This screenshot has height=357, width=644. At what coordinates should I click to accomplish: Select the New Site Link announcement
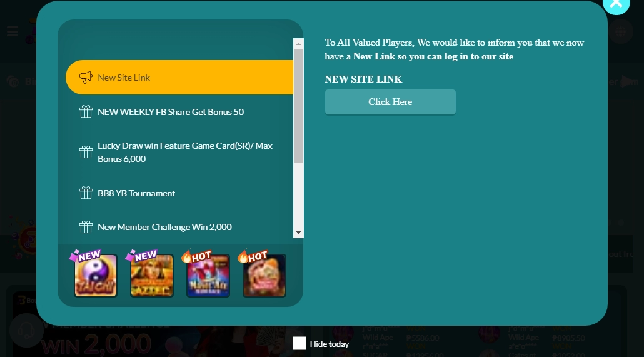(179, 78)
